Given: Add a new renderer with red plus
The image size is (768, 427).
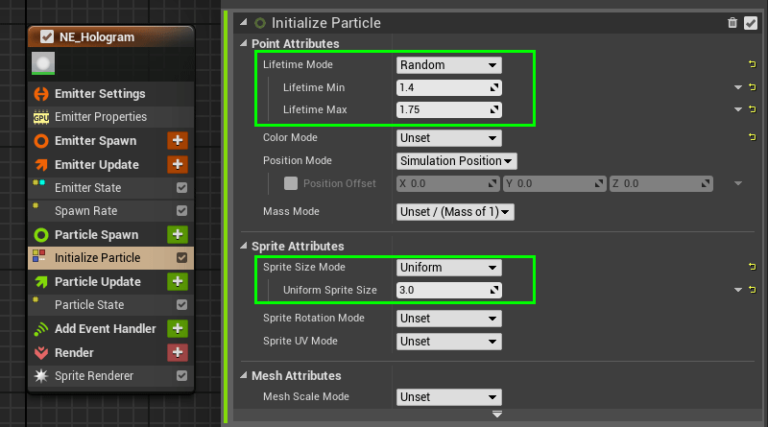Looking at the screenshot, I should point(177,352).
